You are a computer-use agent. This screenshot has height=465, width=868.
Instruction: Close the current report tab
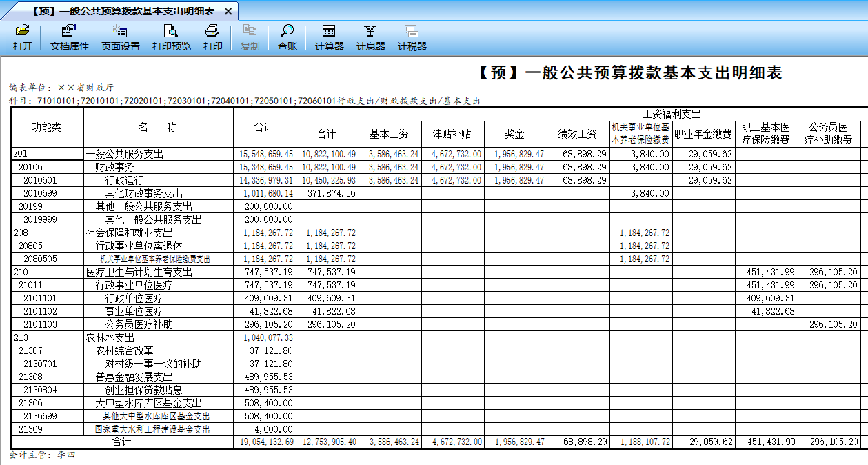(228, 11)
